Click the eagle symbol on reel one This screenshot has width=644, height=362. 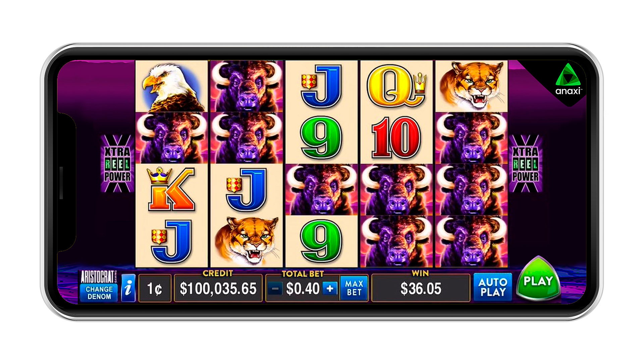[171, 86]
